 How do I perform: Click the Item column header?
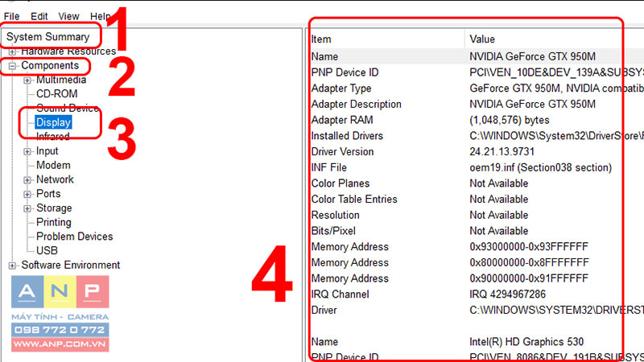(x=386, y=39)
